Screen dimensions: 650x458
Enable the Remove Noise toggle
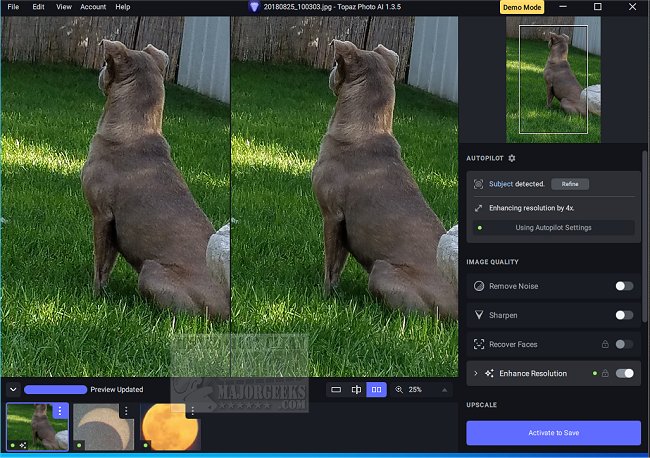click(624, 286)
